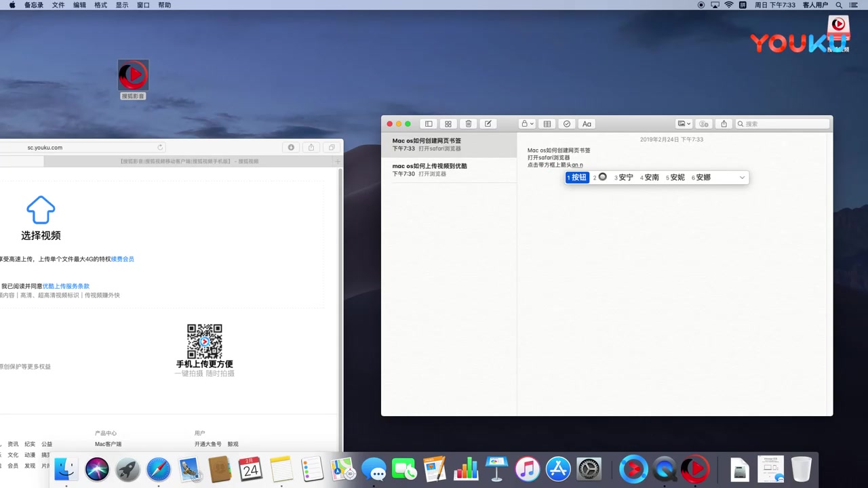Switch Notes to gallery view
Image resolution: width=868 pixels, height=488 pixels.
[x=448, y=124]
